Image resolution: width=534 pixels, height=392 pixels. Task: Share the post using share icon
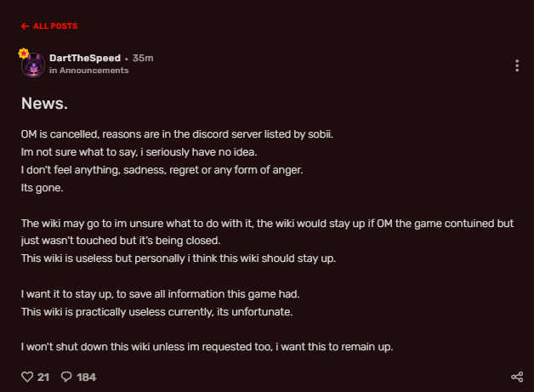(x=516, y=377)
